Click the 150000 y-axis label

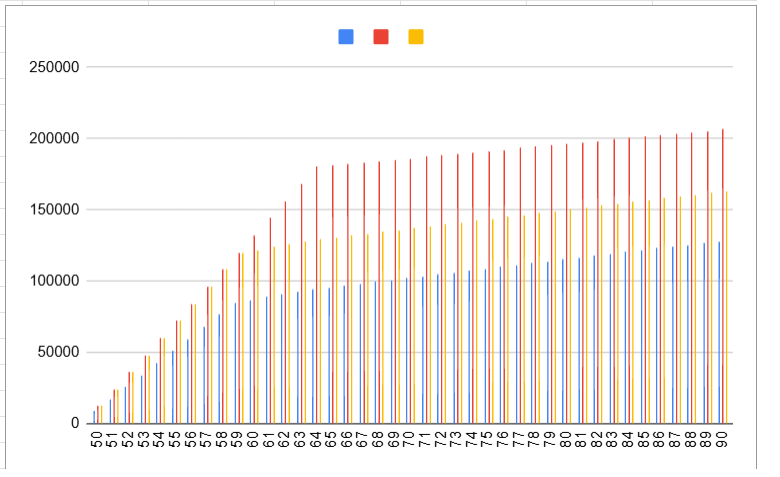53,210
